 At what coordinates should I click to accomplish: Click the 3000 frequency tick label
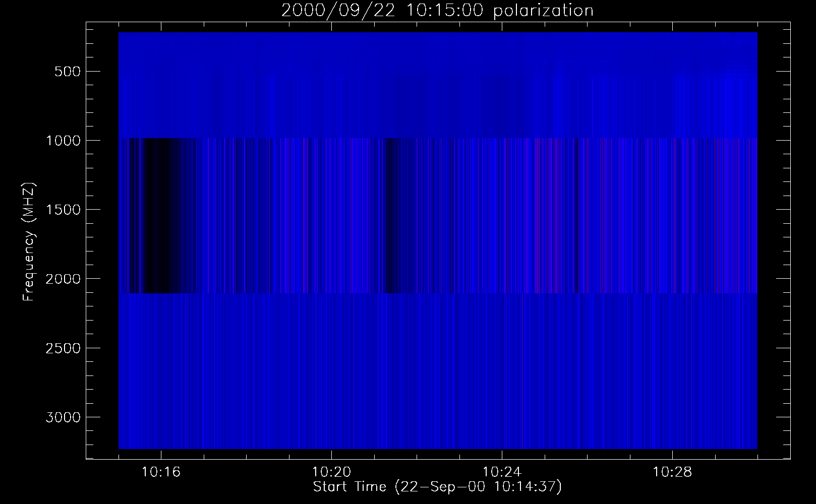(63, 417)
